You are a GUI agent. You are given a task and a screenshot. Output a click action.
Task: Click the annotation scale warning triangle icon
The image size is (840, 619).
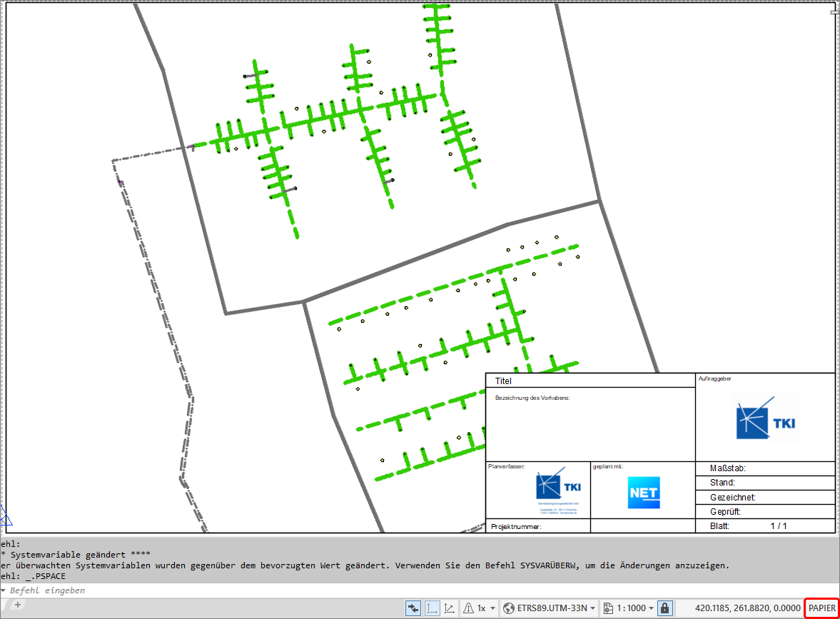(468, 608)
